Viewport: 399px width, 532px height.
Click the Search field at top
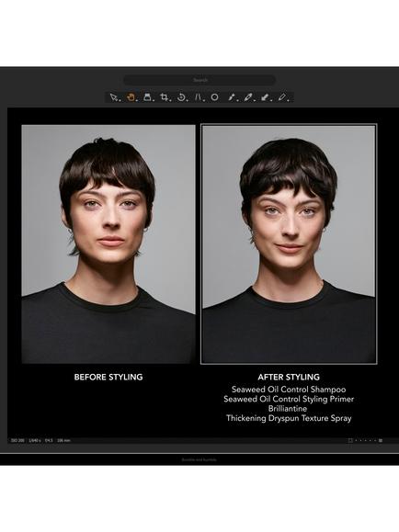(x=199, y=80)
